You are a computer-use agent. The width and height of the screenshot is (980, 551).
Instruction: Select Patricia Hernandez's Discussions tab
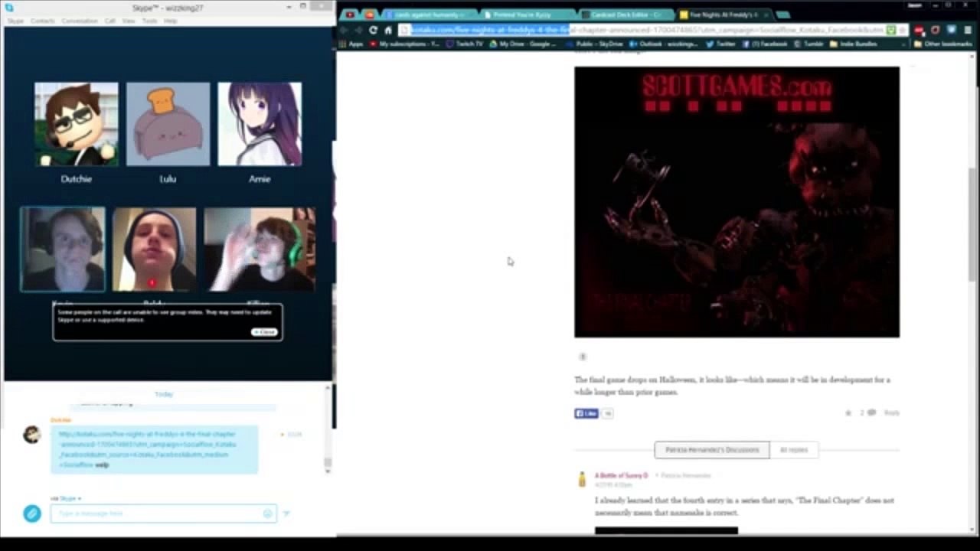click(x=712, y=450)
